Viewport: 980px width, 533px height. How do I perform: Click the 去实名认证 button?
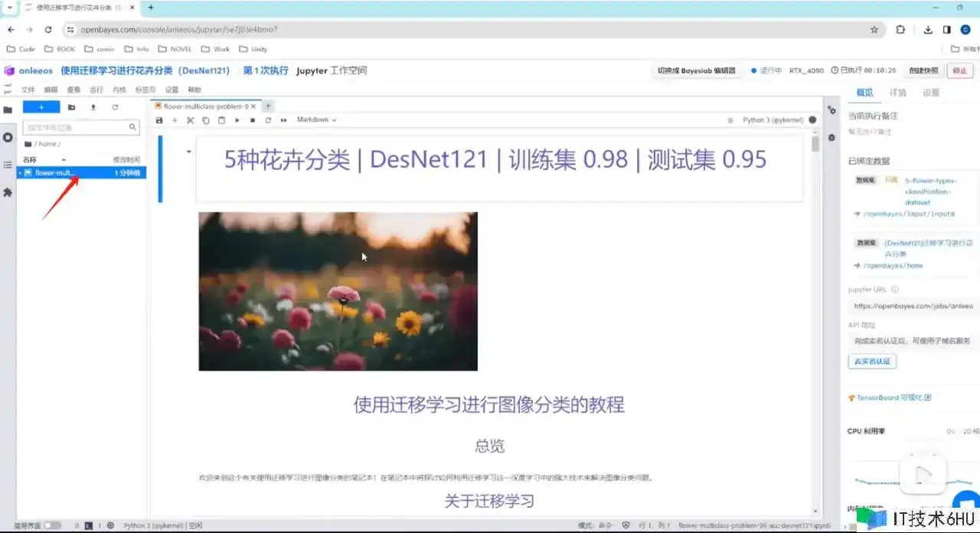(x=872, y=361)
